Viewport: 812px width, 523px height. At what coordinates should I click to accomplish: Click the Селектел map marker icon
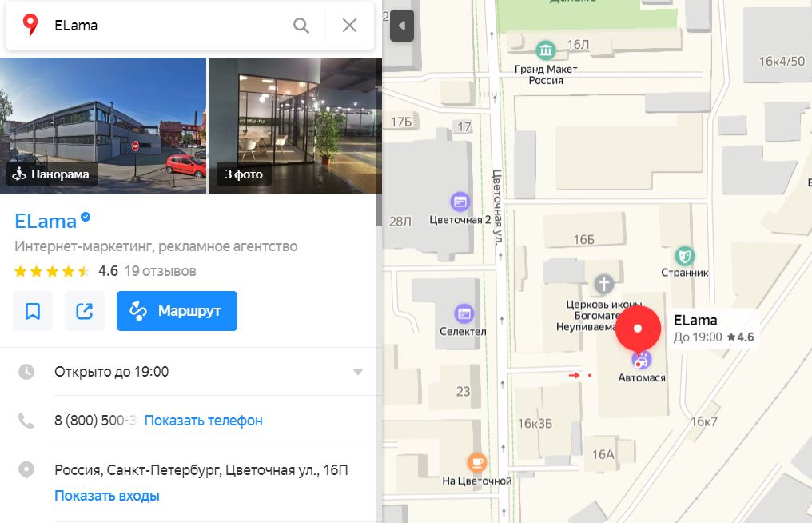coord(464,313)
